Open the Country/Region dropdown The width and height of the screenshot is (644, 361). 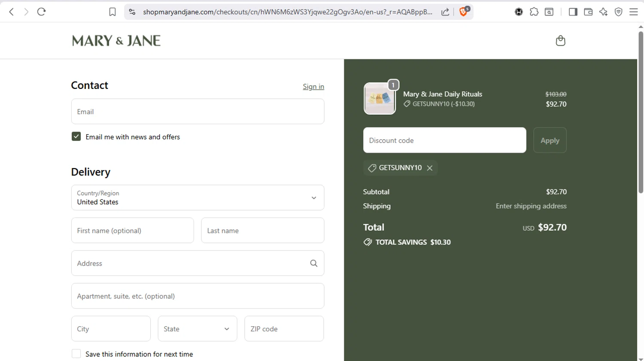pos(197,198)
